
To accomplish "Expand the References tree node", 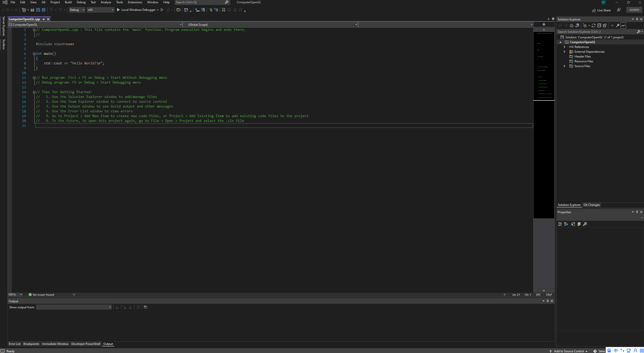I will pyautogui.click(x=565, y=47).
